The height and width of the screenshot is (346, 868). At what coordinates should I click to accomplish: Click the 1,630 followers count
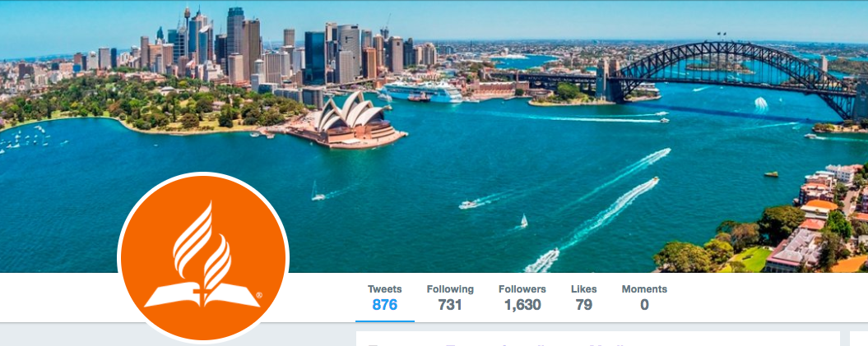(x=522, y=305)
